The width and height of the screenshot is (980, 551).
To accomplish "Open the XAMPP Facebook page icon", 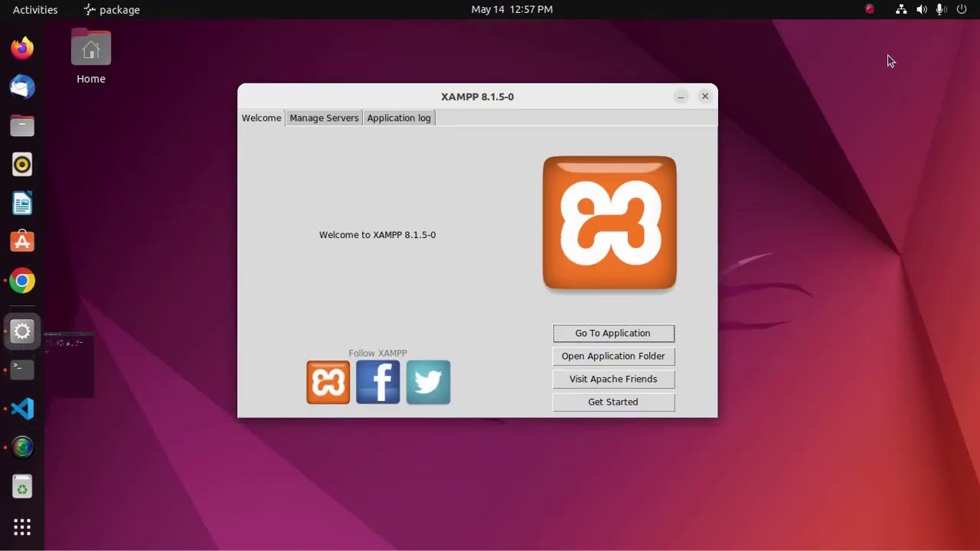I will [x=378, y=382].
